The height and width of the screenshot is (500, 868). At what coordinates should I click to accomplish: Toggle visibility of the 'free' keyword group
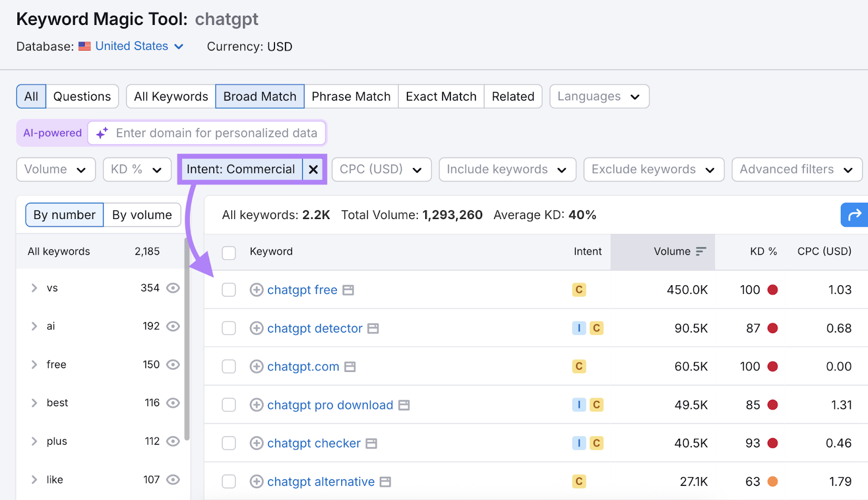click(x=173, y=364)
